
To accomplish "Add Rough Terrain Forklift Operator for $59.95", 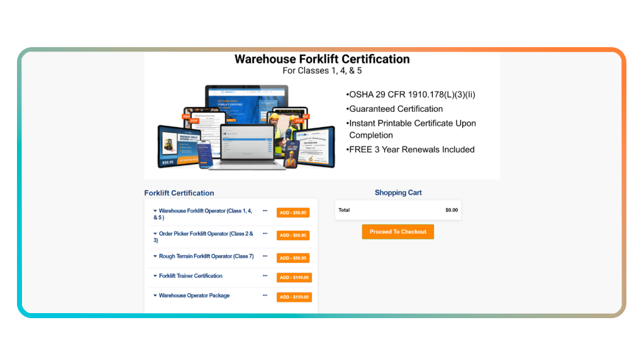I will pyautogui.click(x=293, y=258).
